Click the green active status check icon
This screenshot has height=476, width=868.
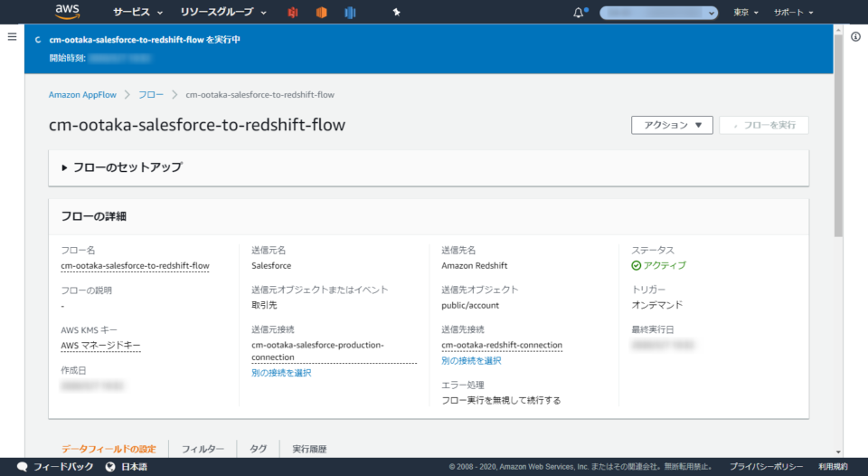point(636,265)
